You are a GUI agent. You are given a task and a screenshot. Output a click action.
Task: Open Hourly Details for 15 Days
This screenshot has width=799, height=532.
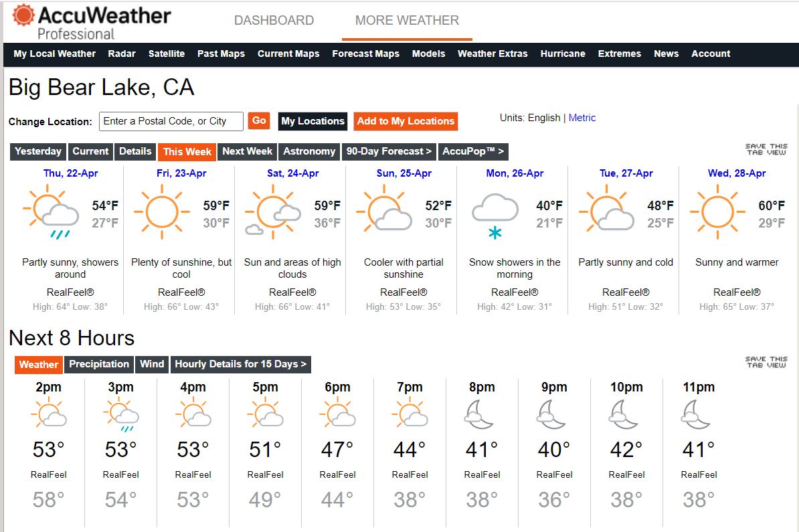tap(240, 365)
